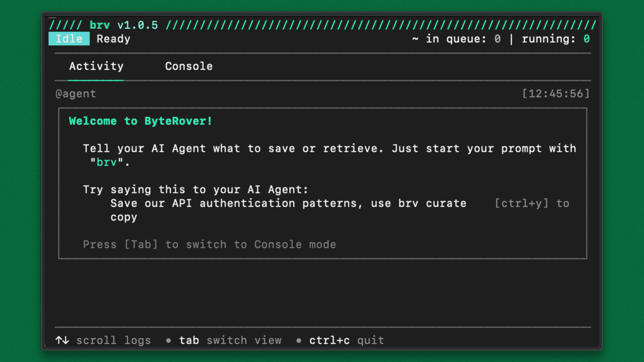Screen dimensions: 644x362
Task: Click the running counter value
Action: coord(586,39)
